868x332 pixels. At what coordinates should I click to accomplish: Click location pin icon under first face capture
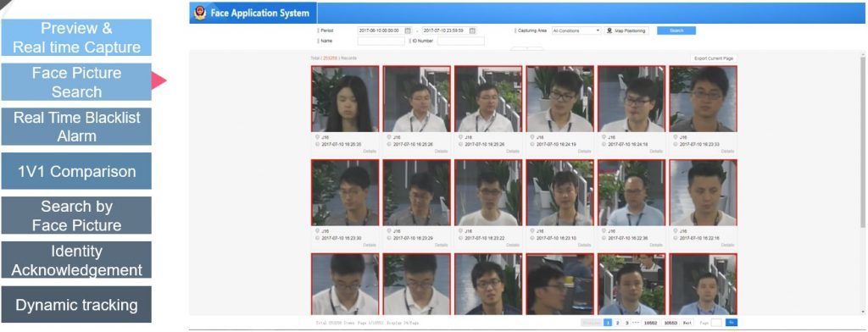[318, 136]
